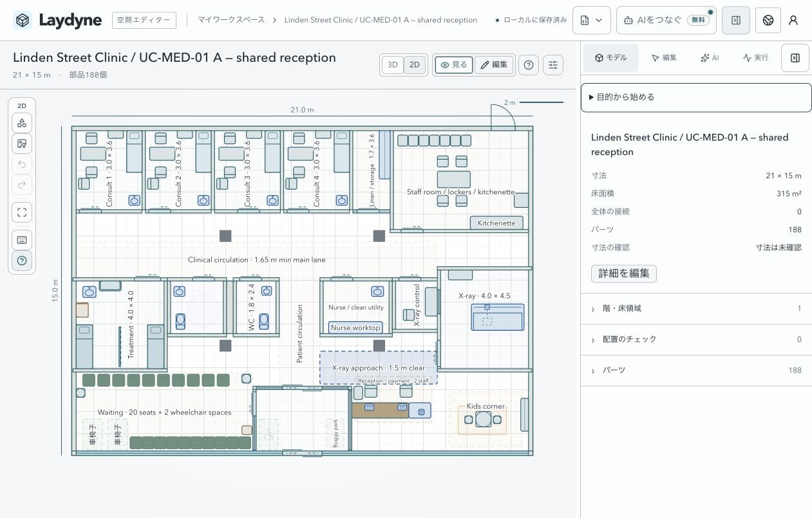
Task: Click the undo arrow in left toolbar
Action: point(22,164)
